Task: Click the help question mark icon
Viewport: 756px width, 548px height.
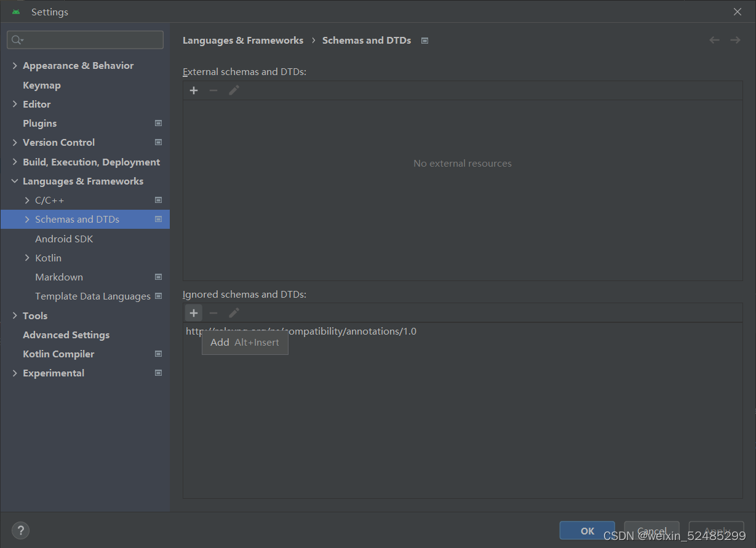Action: [x=20, y=530]
